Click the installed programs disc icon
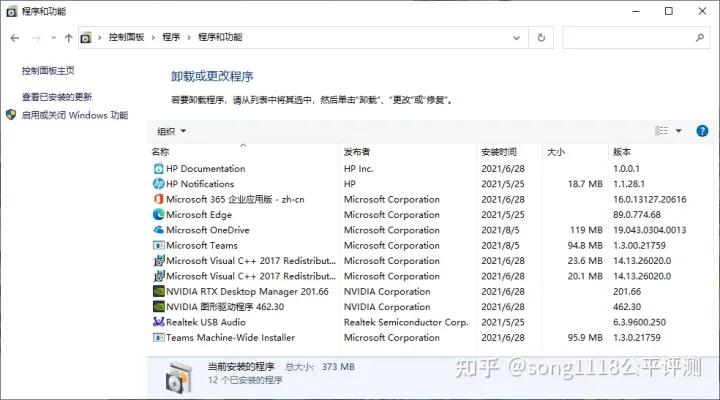 (178, 377)
